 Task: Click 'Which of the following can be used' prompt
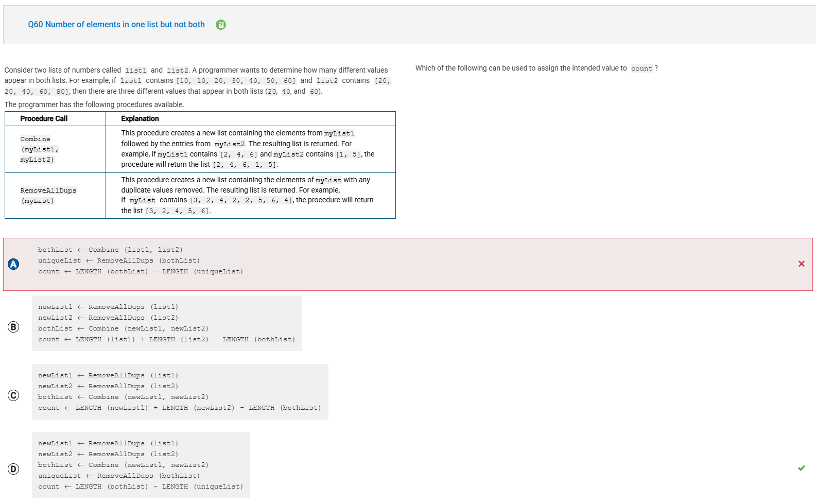click(x=536, y=68)
